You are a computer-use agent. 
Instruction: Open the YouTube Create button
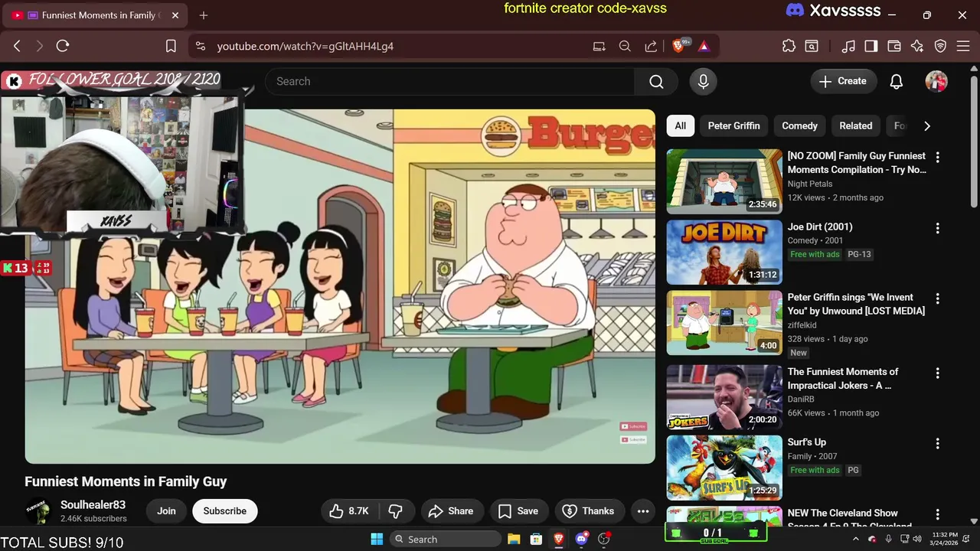tap(843, 81)
